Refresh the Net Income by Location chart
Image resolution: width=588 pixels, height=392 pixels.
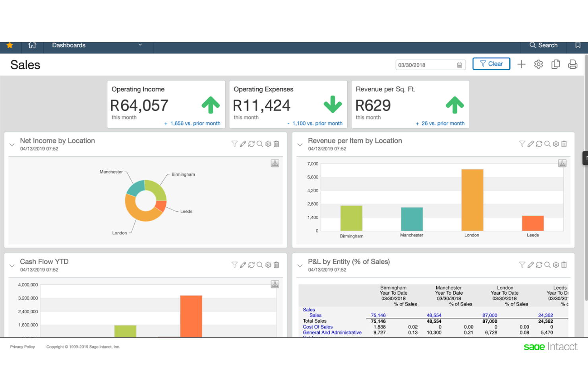pyautogui.click(x=251, y=144)
